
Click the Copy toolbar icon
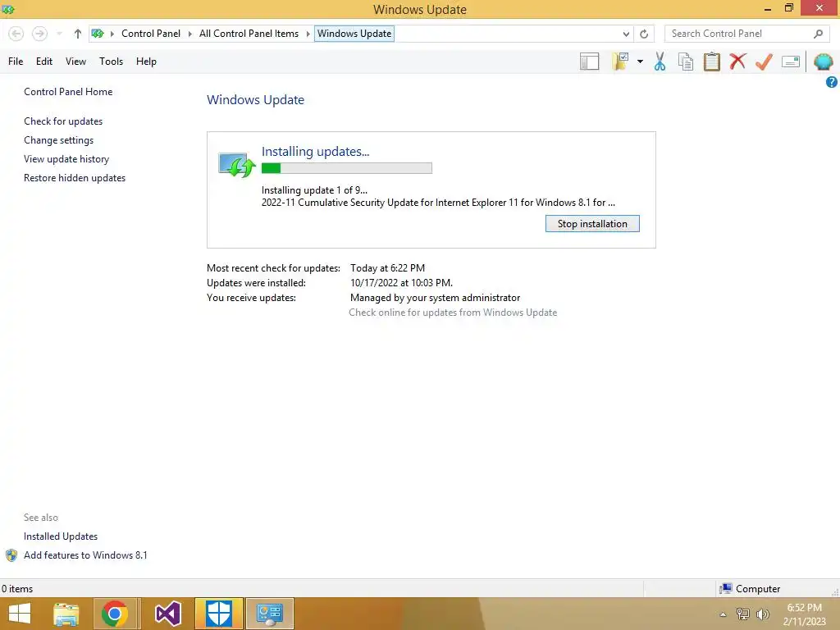coord(686,62)
